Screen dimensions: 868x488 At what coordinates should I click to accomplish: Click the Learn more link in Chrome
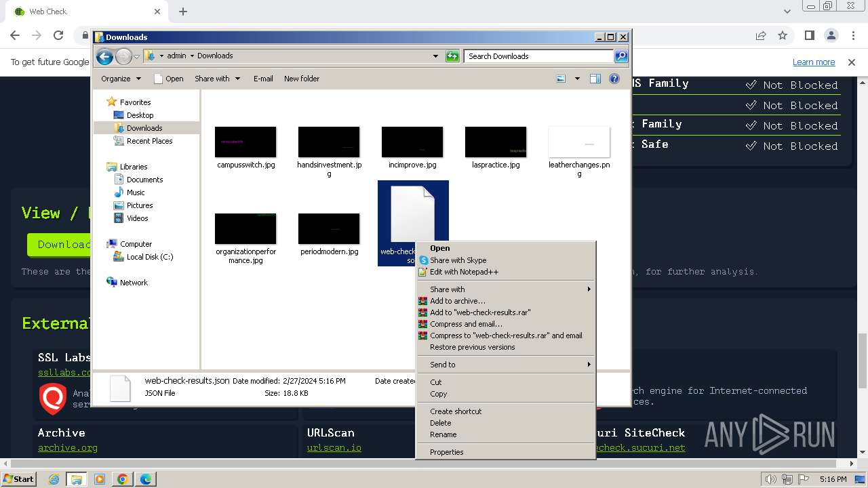pos(814,62)
